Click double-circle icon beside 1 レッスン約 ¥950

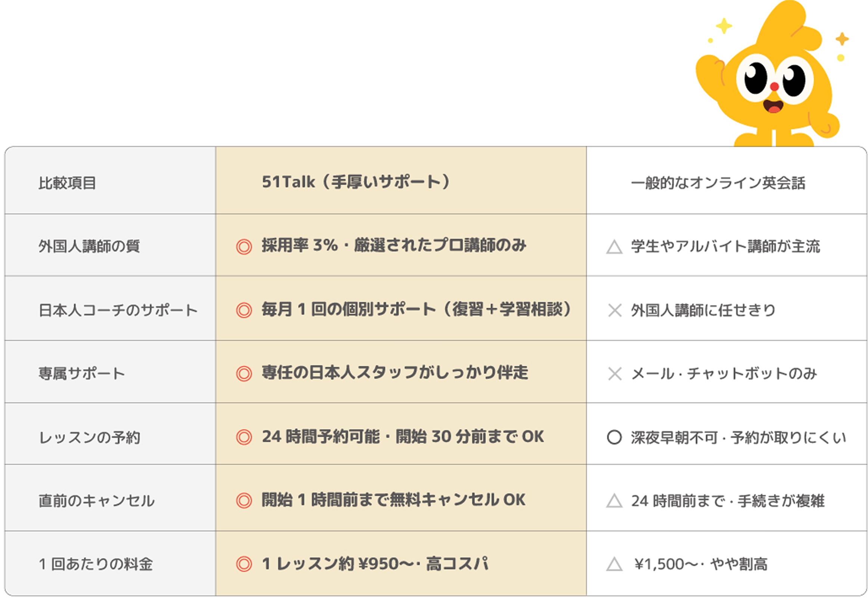point(244,564)
